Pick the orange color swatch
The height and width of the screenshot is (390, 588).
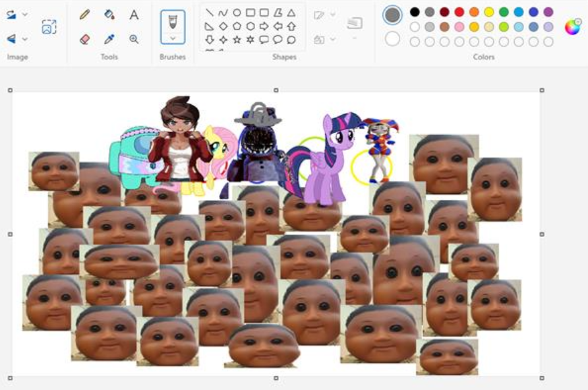(x=475, y=12)
